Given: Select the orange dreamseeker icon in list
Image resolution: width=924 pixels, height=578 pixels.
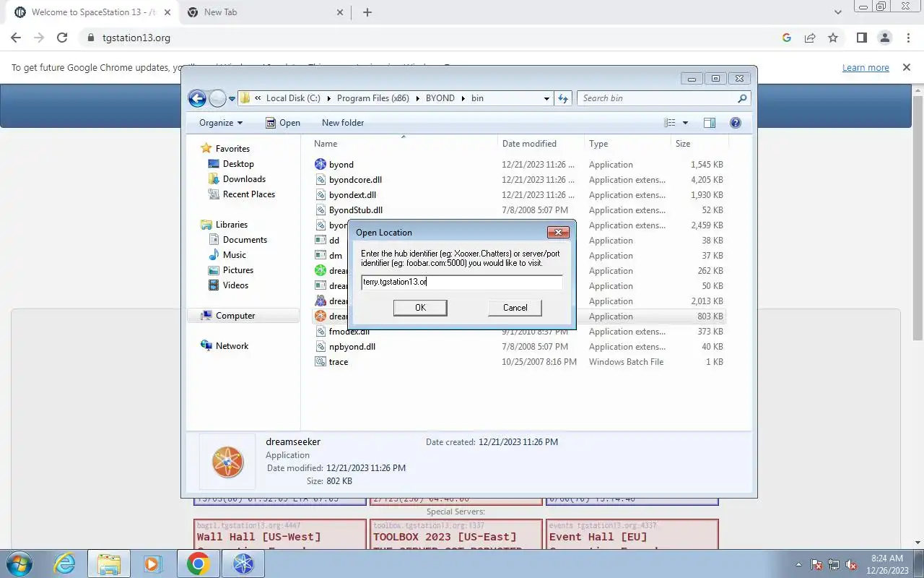Looking at the screenshot, I should 321,316.
